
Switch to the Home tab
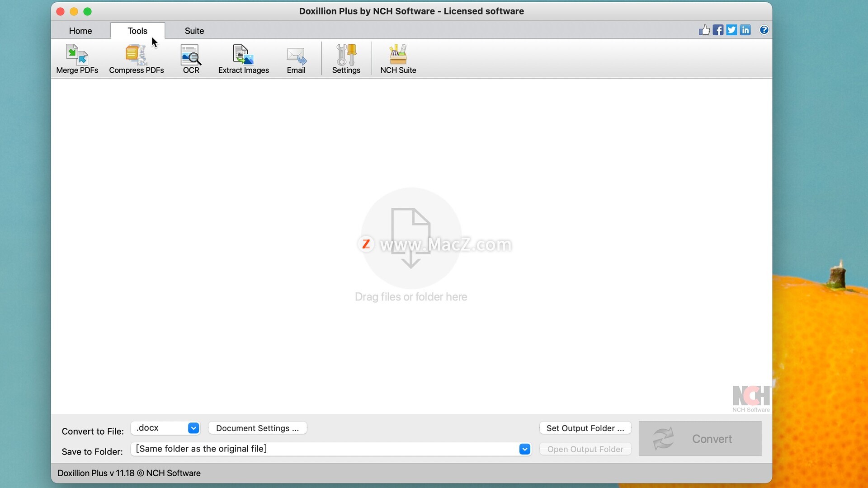point(80,31)
